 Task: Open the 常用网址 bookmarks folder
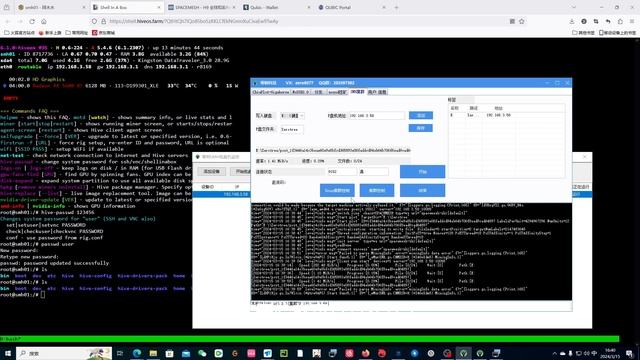coord(77,33)
